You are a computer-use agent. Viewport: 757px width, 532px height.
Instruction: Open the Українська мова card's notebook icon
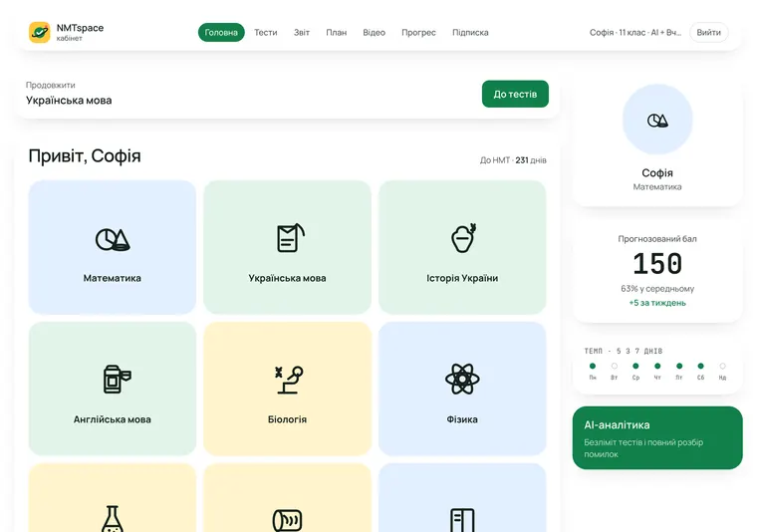click(x=290, y=237)
